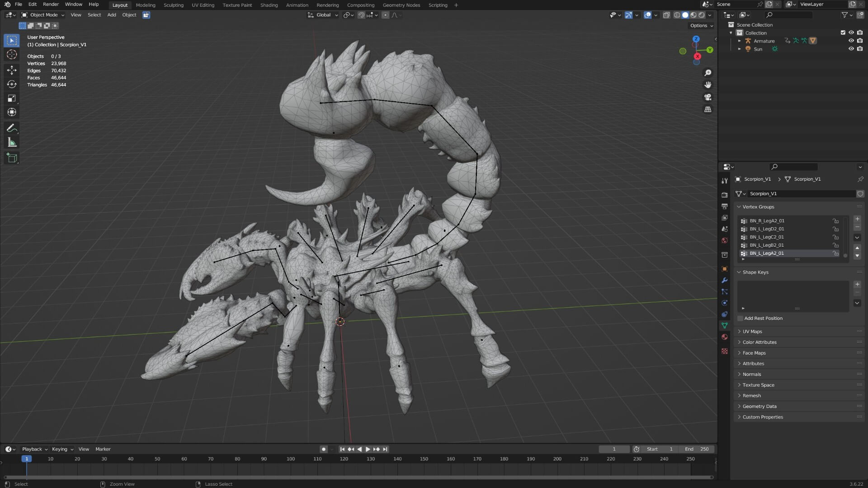This screenshot has width=868, height=488.
Task: Click the pan view hand icon
Action: point(708,85)
